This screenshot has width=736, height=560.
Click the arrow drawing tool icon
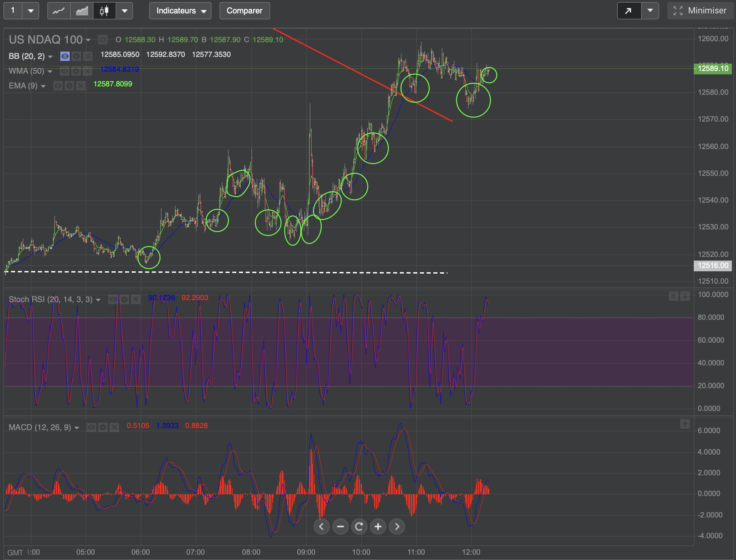tap(629, 11)
